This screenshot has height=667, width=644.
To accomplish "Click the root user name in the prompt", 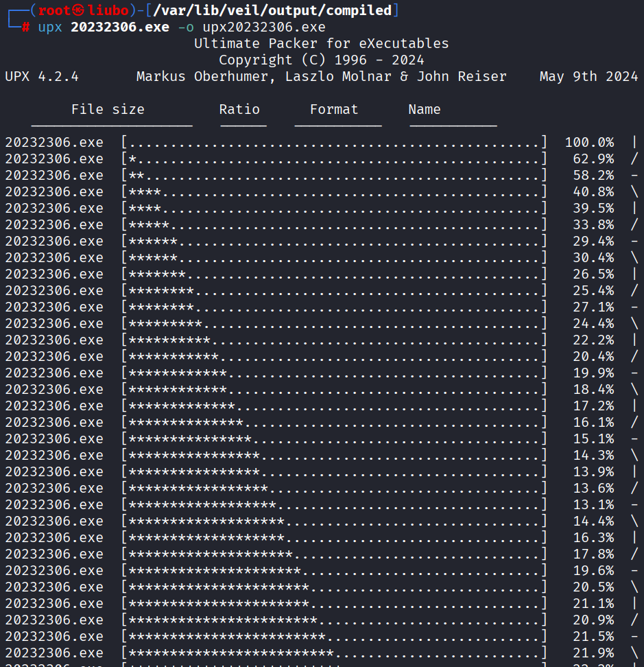I will [x=54, y=10].
